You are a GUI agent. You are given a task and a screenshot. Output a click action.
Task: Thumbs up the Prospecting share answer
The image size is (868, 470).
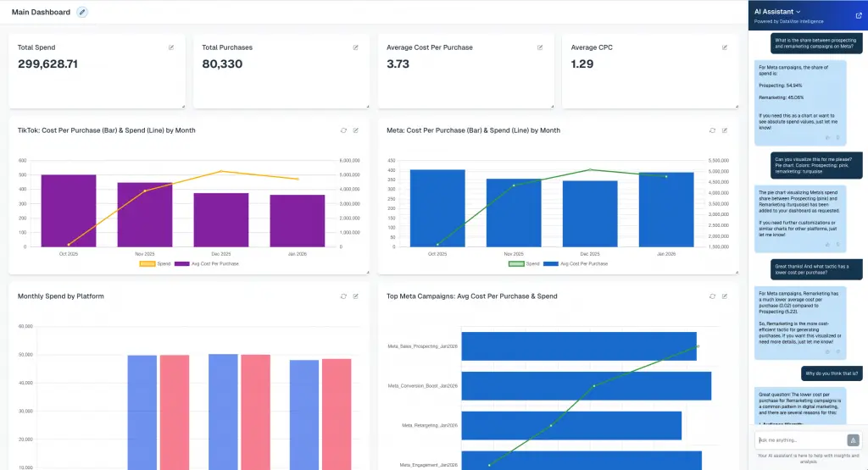[828, 137]
